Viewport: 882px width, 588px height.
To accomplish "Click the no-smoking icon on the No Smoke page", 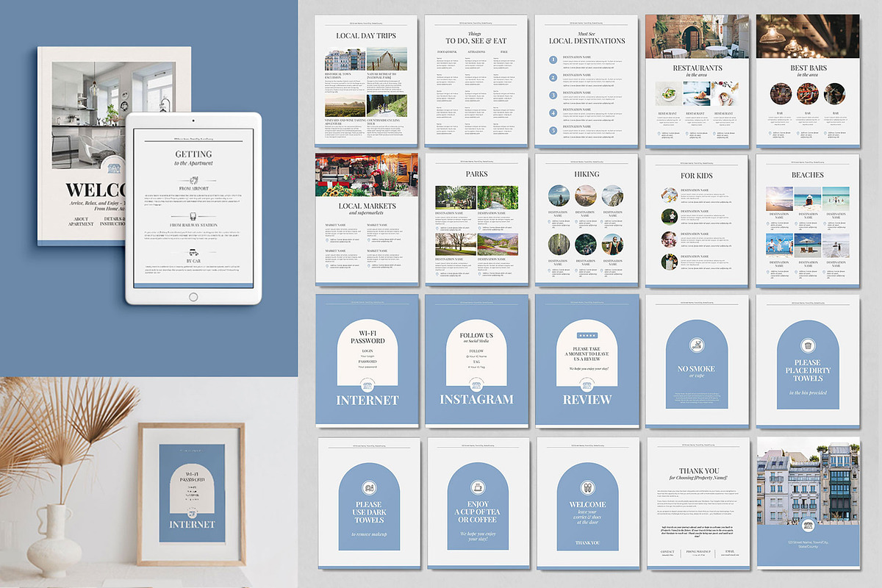I will 696,345.
